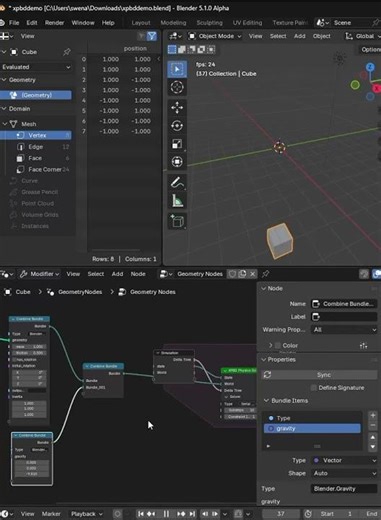Open the Shape Auto dropdown
This screenshot has height=520, width=381.
(x=344, y=473)
